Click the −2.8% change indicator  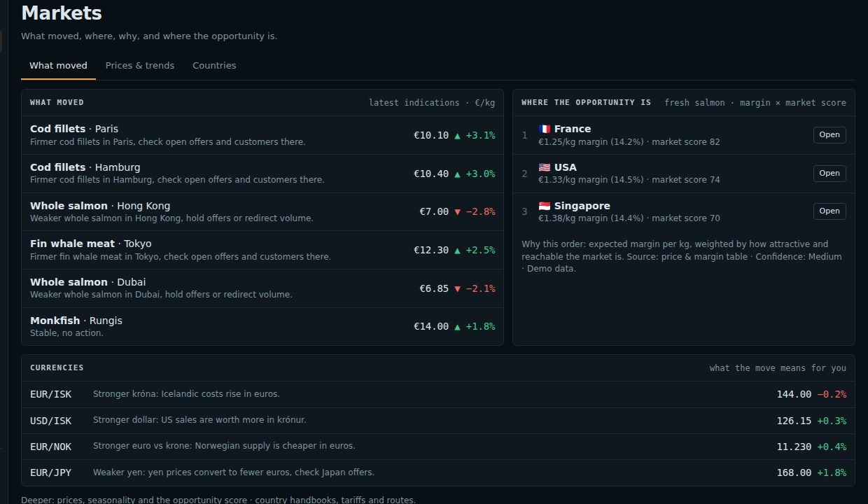tap(475, 211)
